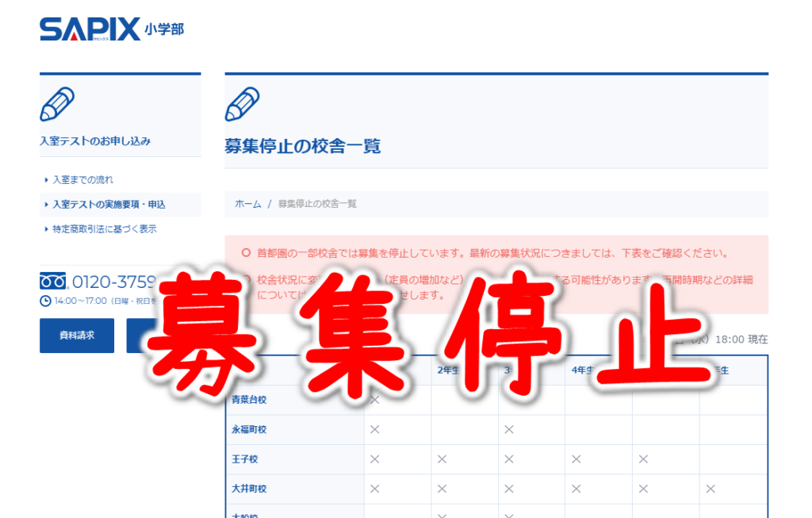
Task: Open the ホーム breadcrumb link
Action: (247, 203)
